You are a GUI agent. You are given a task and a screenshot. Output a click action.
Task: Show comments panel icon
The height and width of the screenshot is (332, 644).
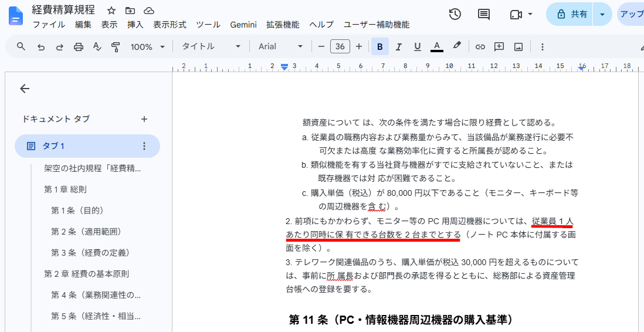point(484,15)
